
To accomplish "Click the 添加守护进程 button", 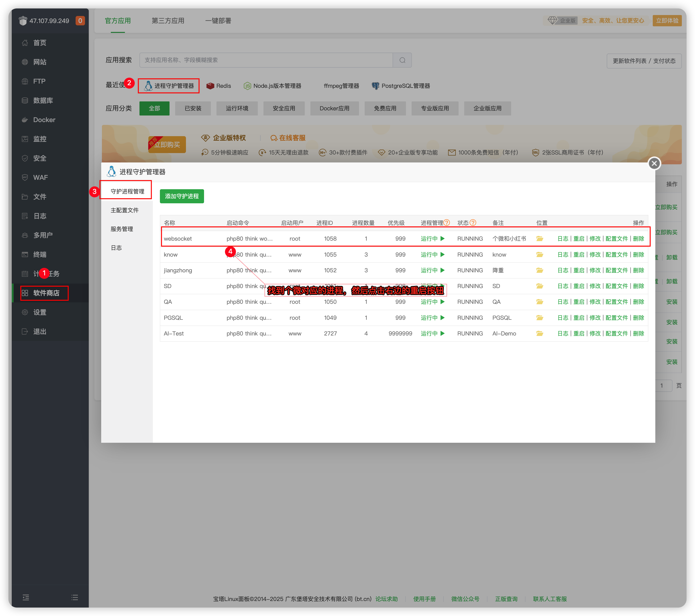I will coord(181,196).
